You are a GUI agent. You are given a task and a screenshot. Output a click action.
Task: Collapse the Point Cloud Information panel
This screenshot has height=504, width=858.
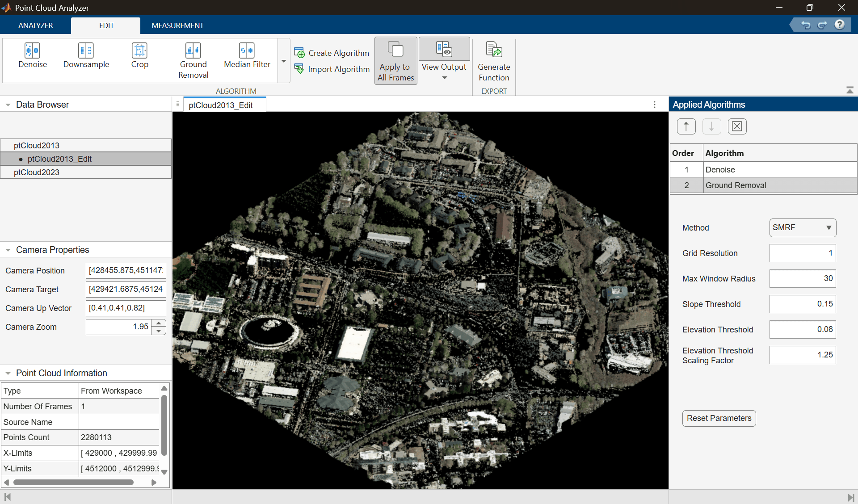pos(8,373)
